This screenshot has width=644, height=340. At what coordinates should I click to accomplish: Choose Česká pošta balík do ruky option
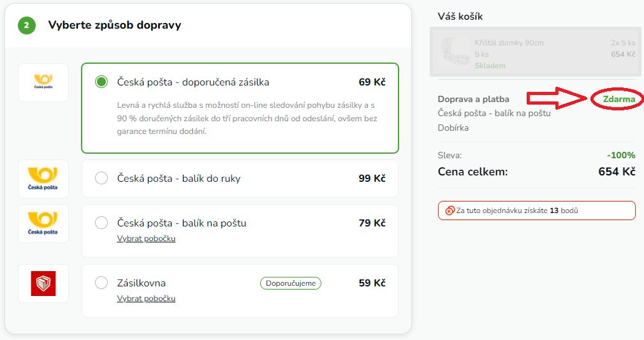click(101, 179)
